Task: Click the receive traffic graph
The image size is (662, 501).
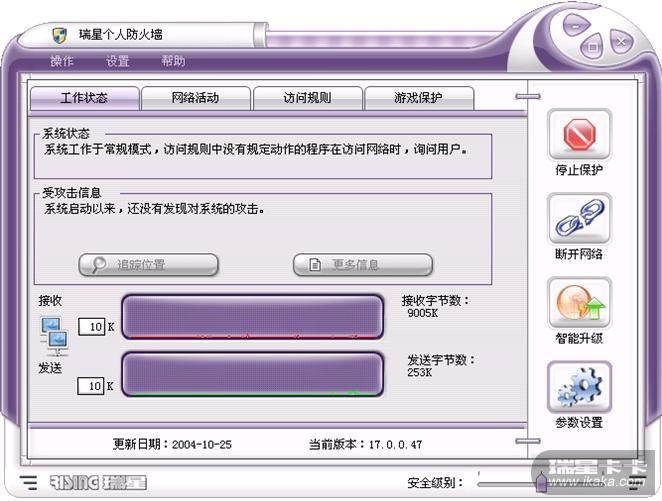Action: 253,317
